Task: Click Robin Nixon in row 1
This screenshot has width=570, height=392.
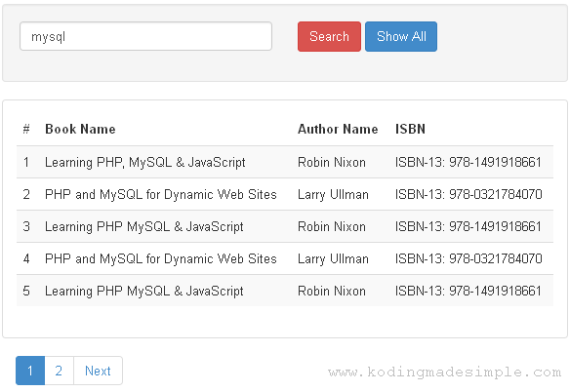Action: pos(332,162)
